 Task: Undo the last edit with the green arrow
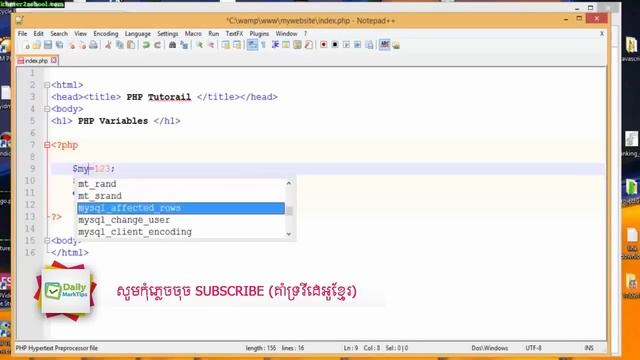[146, 45]
